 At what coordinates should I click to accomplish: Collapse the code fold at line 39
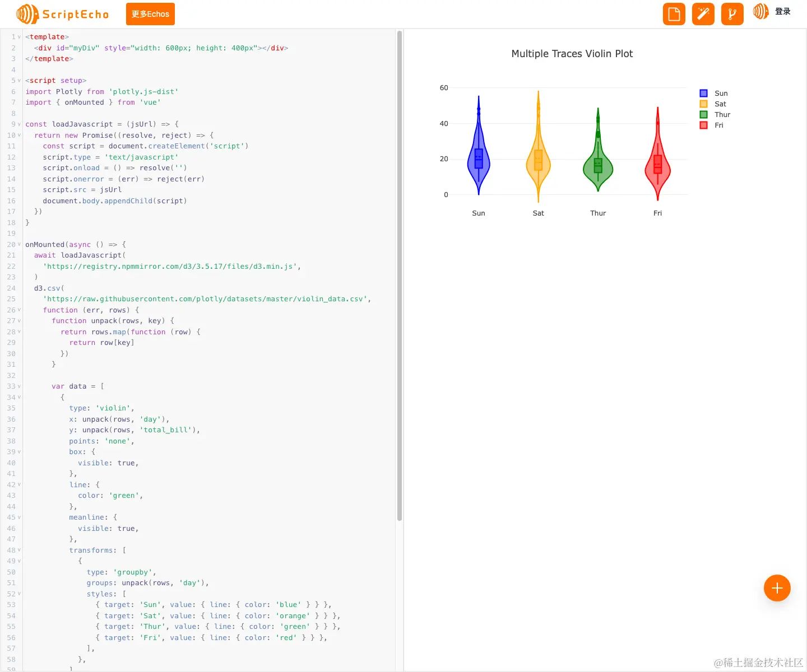(19, 452)
